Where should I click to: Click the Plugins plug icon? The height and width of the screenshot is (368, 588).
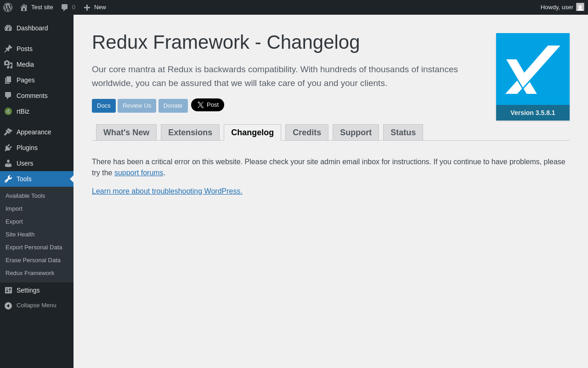pyautogui.click(x=8, y=148)
